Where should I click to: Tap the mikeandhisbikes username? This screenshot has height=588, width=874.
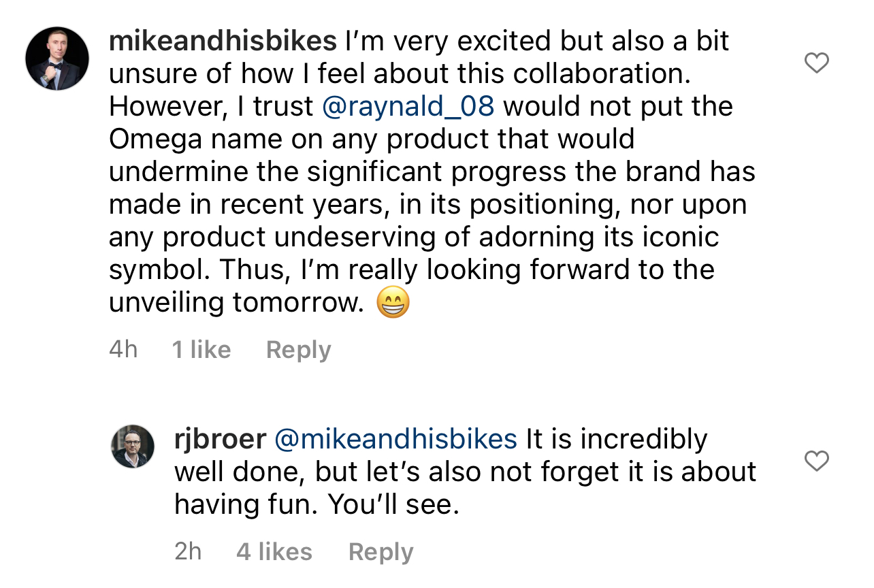point(223,42)
